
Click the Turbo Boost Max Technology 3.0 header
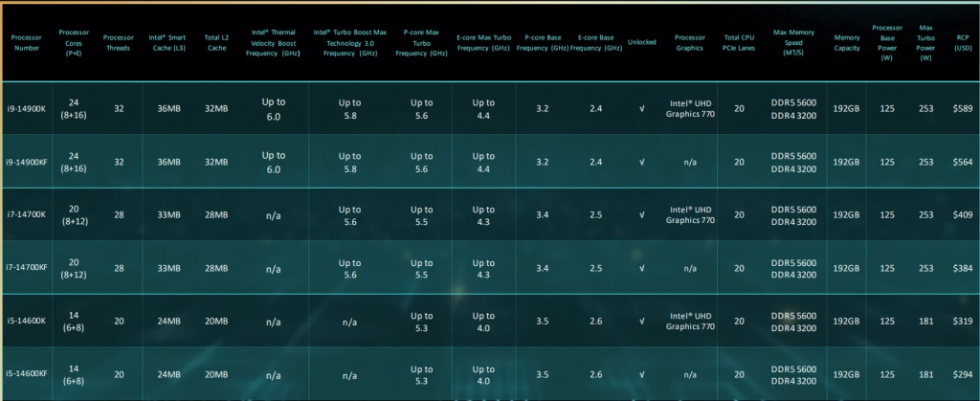click(350, 42)
